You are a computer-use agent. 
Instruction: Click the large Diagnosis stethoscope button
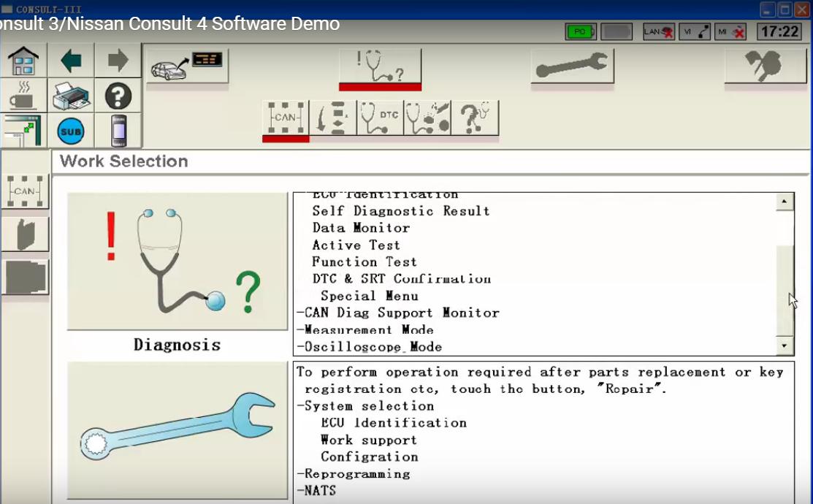178,261
